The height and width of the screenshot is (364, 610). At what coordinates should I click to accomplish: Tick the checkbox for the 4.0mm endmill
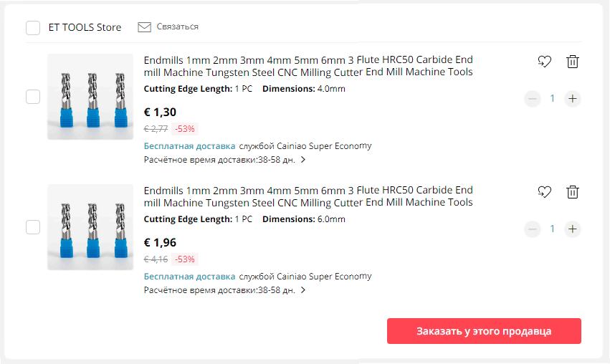coord(33,97)
